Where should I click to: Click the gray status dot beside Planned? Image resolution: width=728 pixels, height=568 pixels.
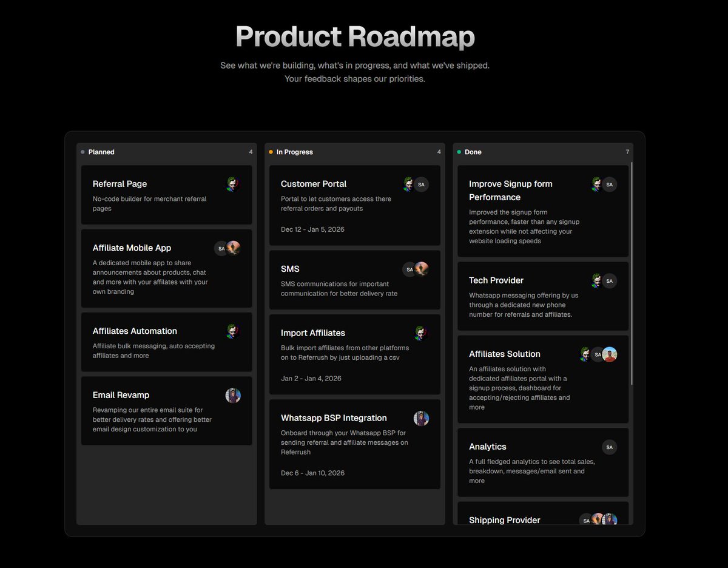click(x=83, y=152)
